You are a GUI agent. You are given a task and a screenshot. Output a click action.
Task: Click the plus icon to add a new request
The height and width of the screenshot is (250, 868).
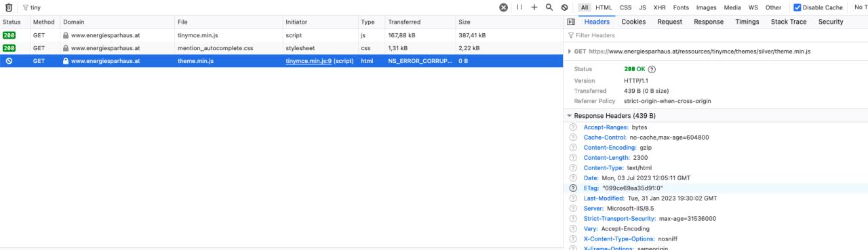534,7
